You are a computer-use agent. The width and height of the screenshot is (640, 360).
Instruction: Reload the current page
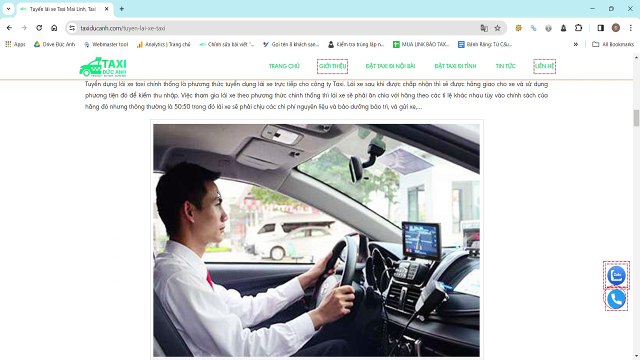click(39, 28)
